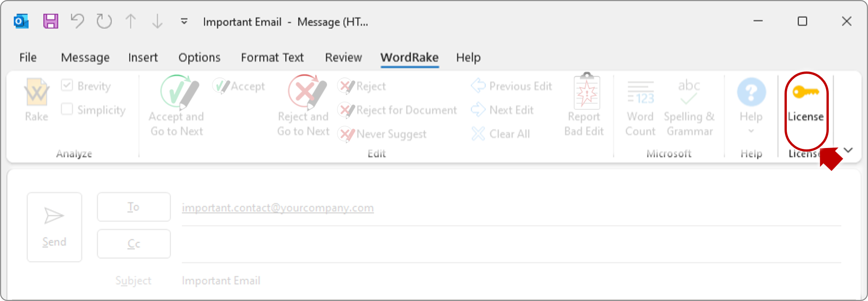
Task: Click the important.contact@yourcompany.com recipient
Action: click(278, 208)
